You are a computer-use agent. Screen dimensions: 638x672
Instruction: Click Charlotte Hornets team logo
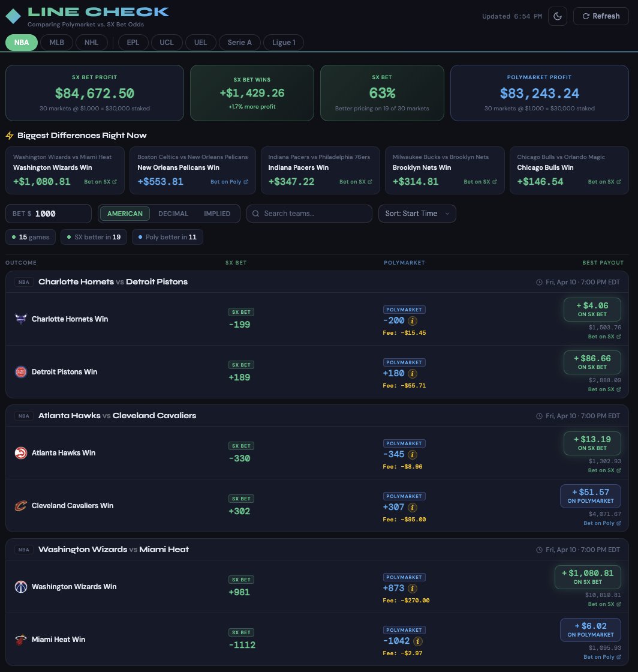20,319
